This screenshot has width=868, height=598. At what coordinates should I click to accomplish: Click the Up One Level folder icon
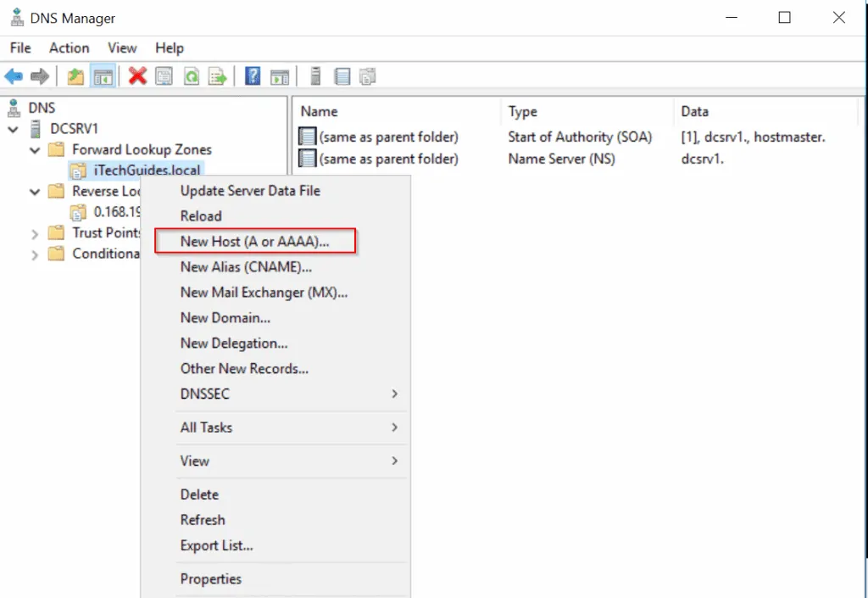tap(75, 76)
